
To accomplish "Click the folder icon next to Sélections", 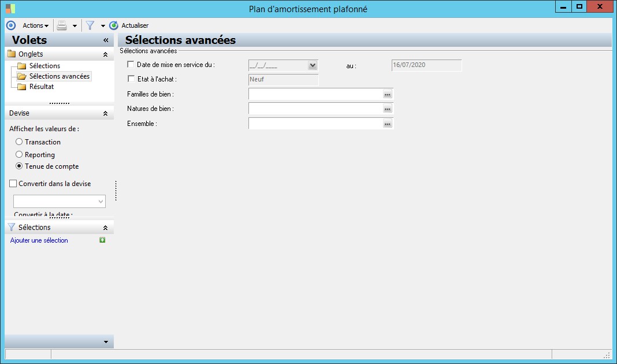I will (22, 66).
